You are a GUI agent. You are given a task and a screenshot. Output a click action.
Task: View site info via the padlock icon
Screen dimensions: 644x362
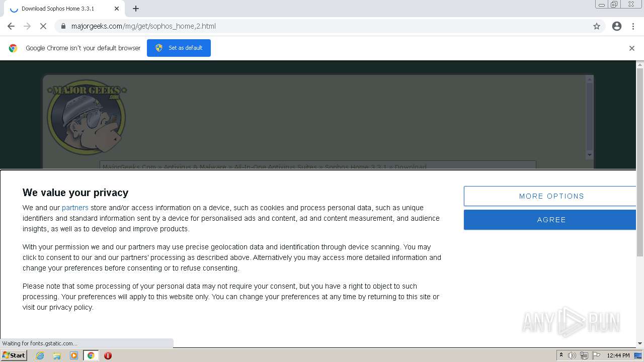pyautogui.click(x=63, y=26)
